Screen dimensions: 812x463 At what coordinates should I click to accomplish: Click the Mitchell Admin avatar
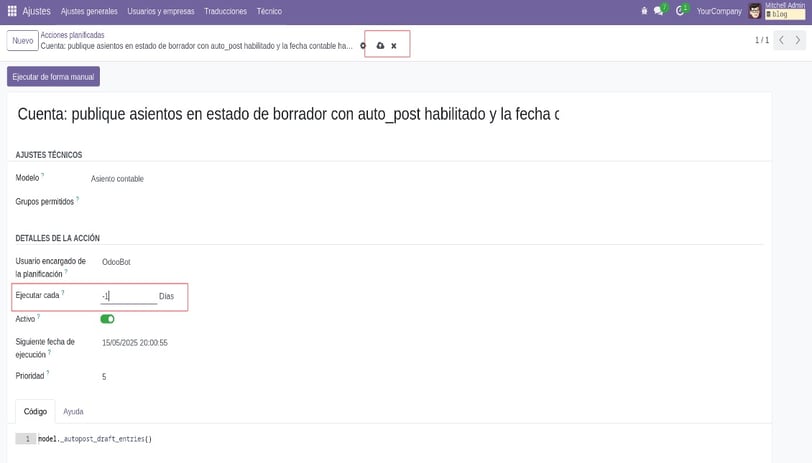tap(755, 11)
